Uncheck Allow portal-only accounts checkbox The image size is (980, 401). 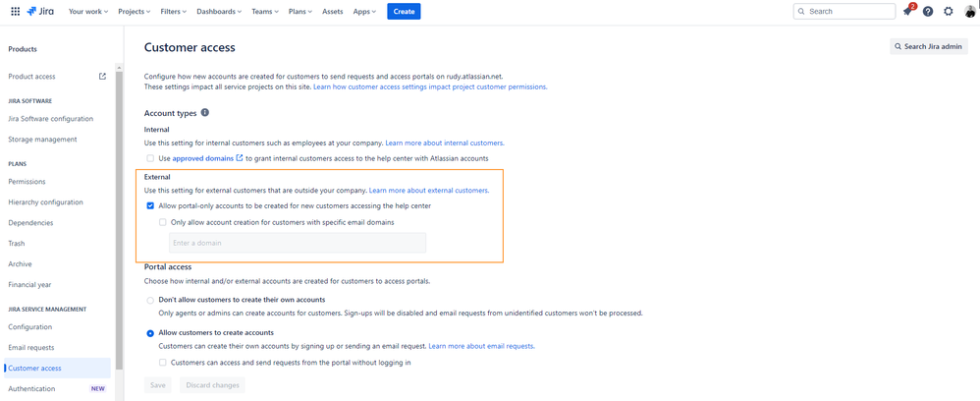pyautogui.click(x=150, y=205)
